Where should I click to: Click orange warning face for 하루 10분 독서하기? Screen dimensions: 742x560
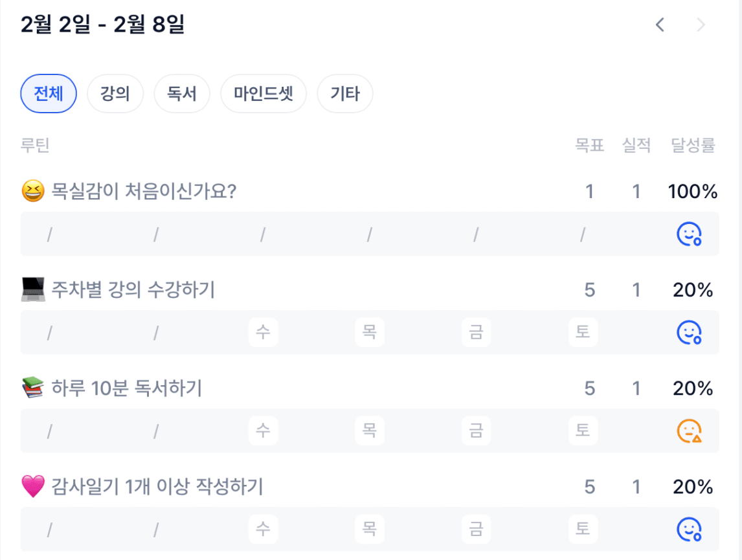pos(689,431)
